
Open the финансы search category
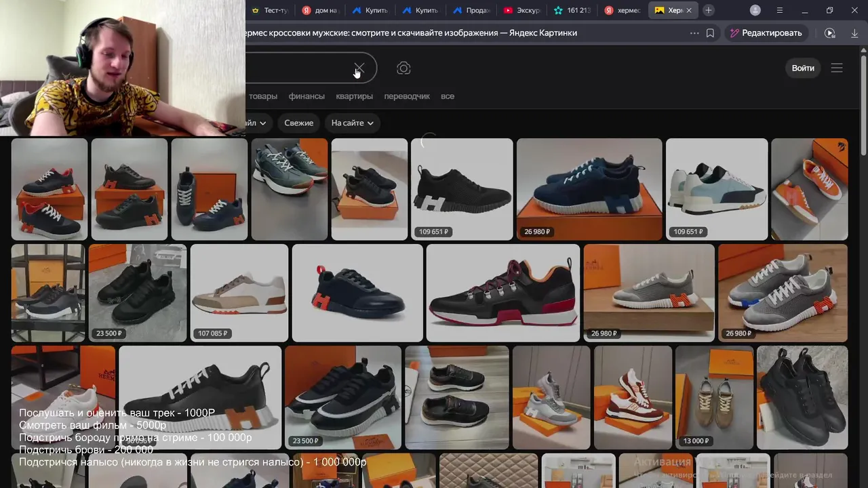pyautogui.click(x=307, y=96)
